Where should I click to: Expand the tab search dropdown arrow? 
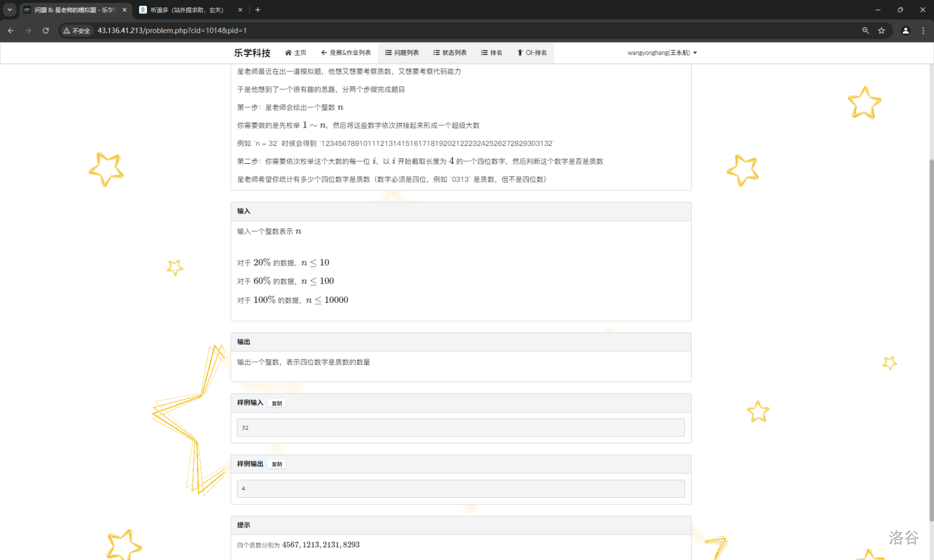9,10
